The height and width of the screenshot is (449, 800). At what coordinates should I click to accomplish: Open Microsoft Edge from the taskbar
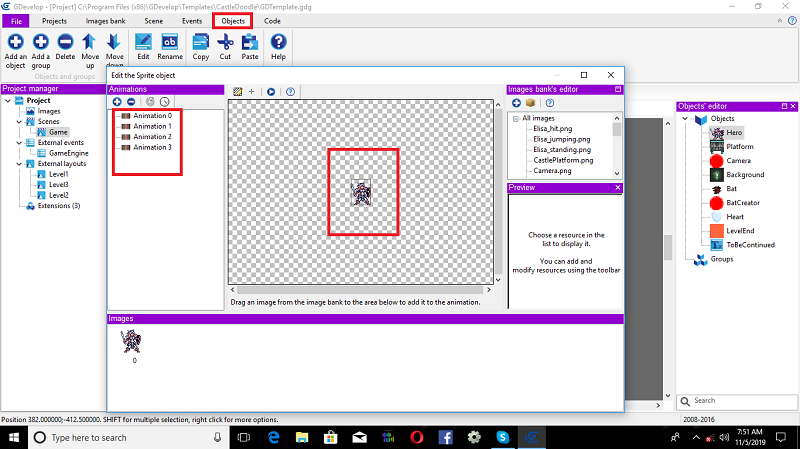(274, 437)
